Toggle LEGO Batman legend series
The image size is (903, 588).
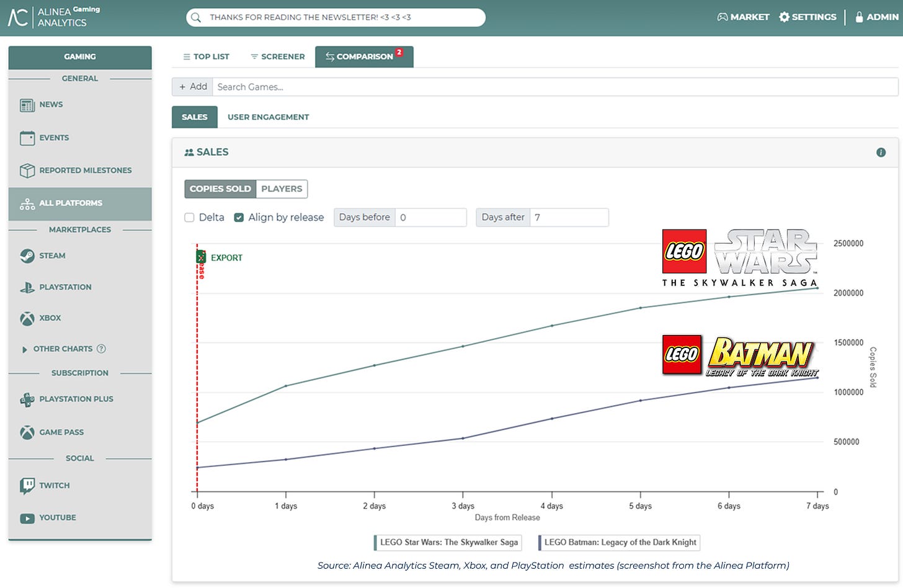coord(619,543)
